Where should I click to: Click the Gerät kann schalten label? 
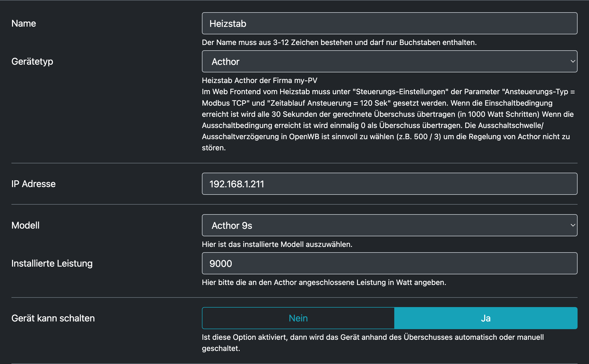[x=53, y=318]
